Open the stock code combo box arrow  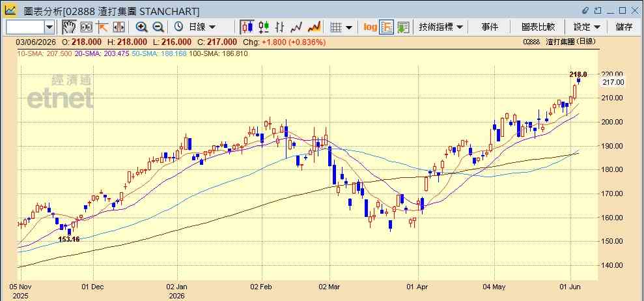coord(49,27)
